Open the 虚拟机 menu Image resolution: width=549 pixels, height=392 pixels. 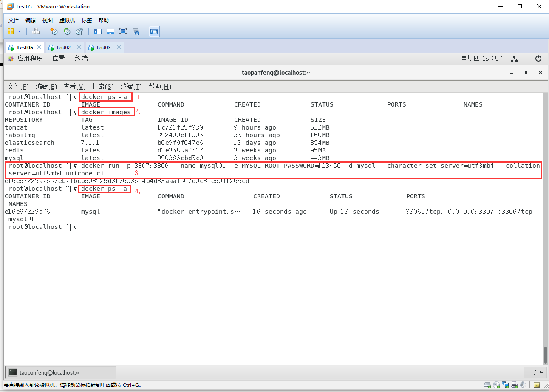67,20
